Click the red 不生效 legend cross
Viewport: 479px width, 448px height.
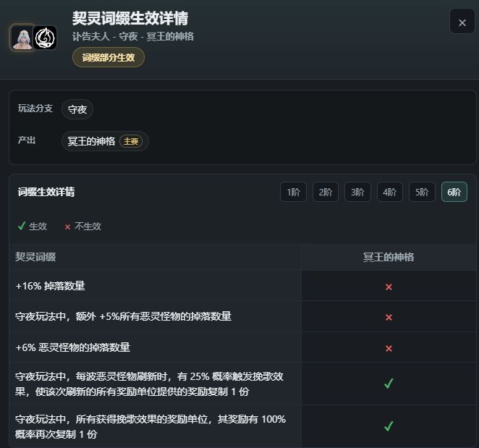click(x=67, y=227)
